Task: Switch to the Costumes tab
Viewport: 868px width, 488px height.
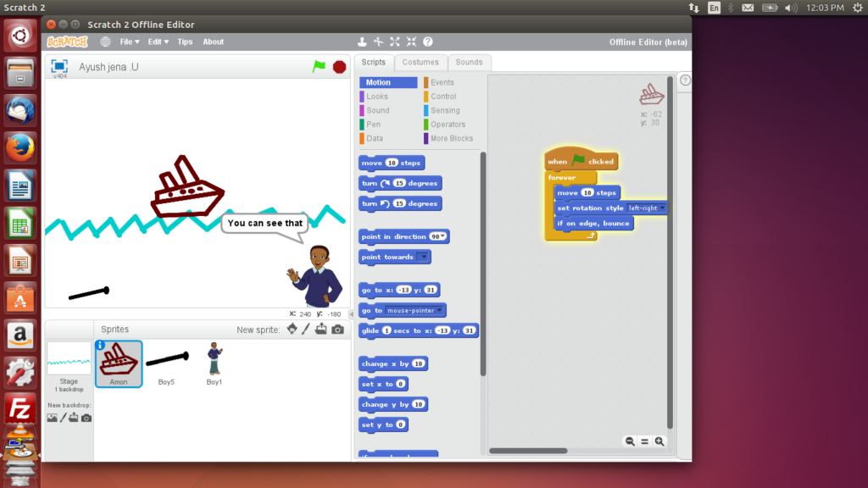Action: pos(420,62)
